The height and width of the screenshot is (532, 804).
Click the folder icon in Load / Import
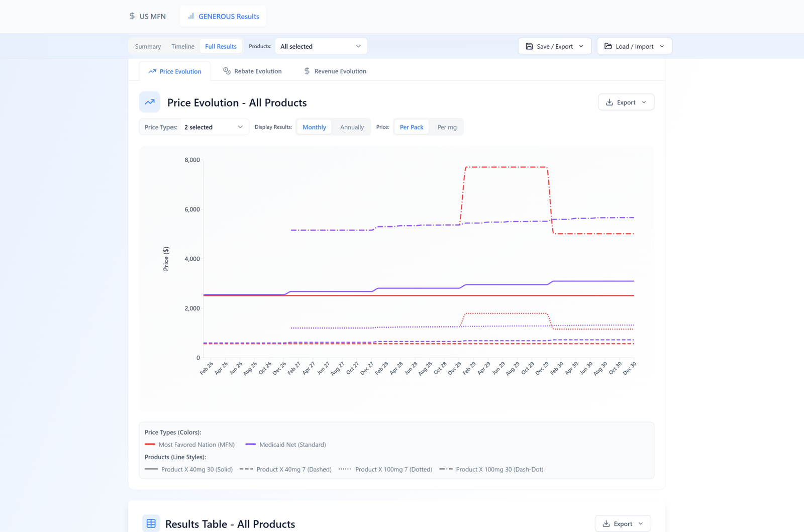tap(608, 46)
